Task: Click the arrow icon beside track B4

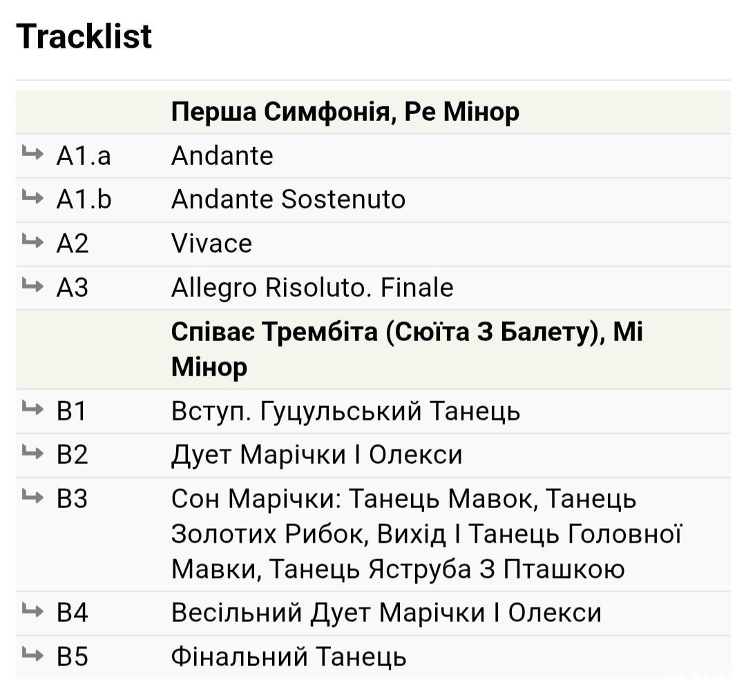Action: [32, 610]
